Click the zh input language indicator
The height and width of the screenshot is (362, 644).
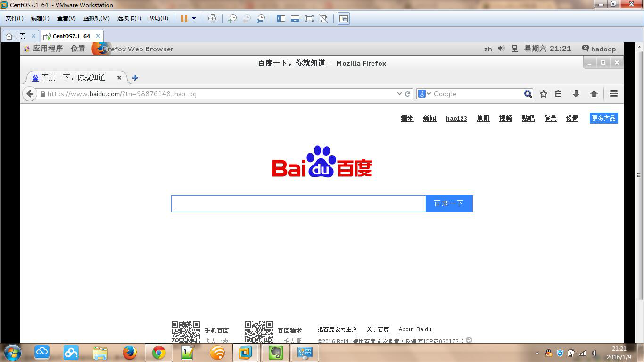tap(488, 49)
